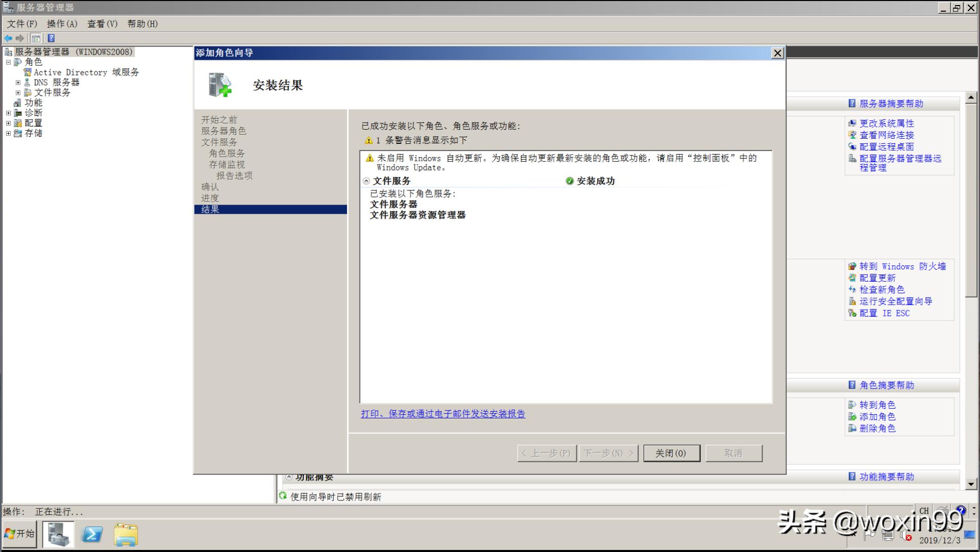
Task: Open Windows Explorer from the taskbar
Action: [126, 534]
